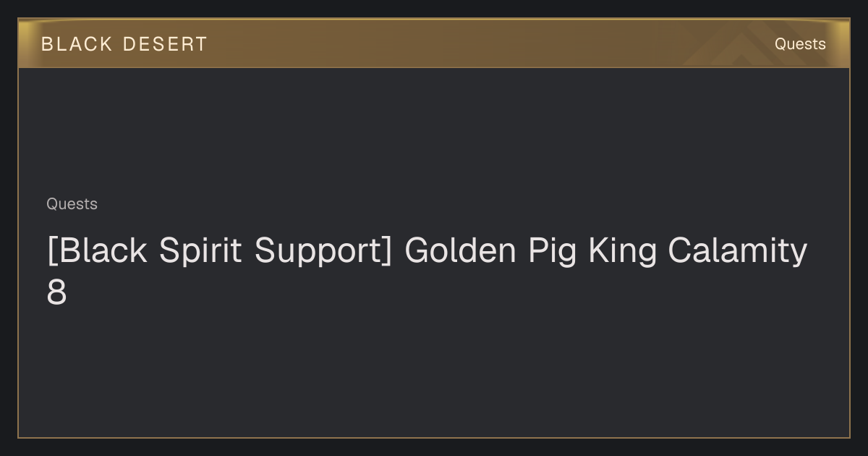Click the BLACK DESERT logo text
This screenshot has height=456, width=868.
124,44
